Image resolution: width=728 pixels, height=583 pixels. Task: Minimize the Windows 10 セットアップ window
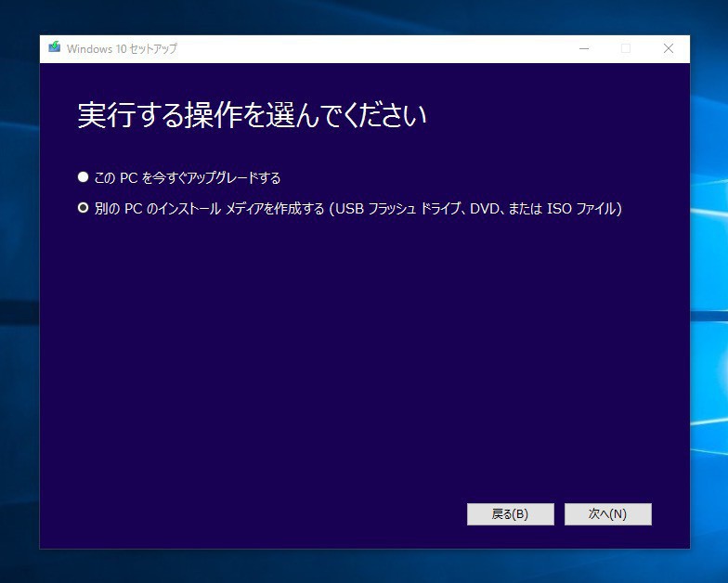click(x=584, y=48)
